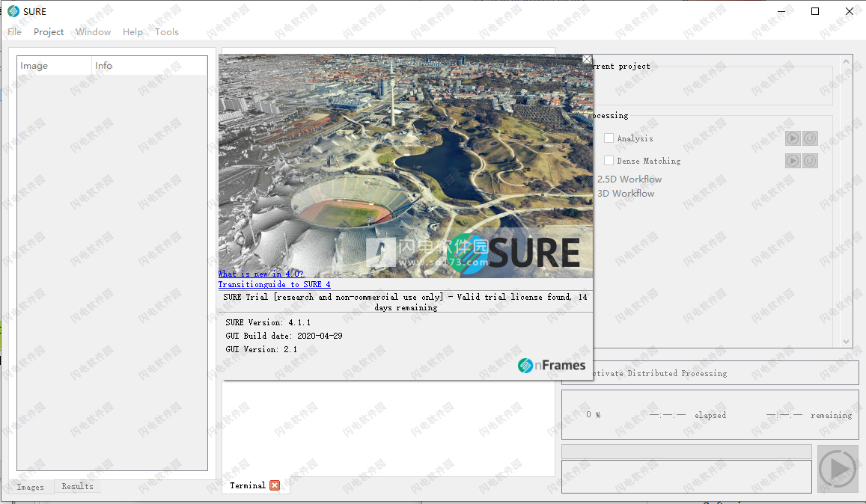Viewport: 866px width, 504px height.
Task: Open the File menu
Action: point(15,32)
